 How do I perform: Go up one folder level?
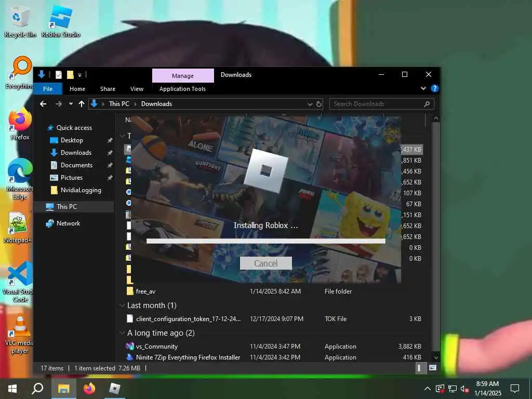pos(82,104)
